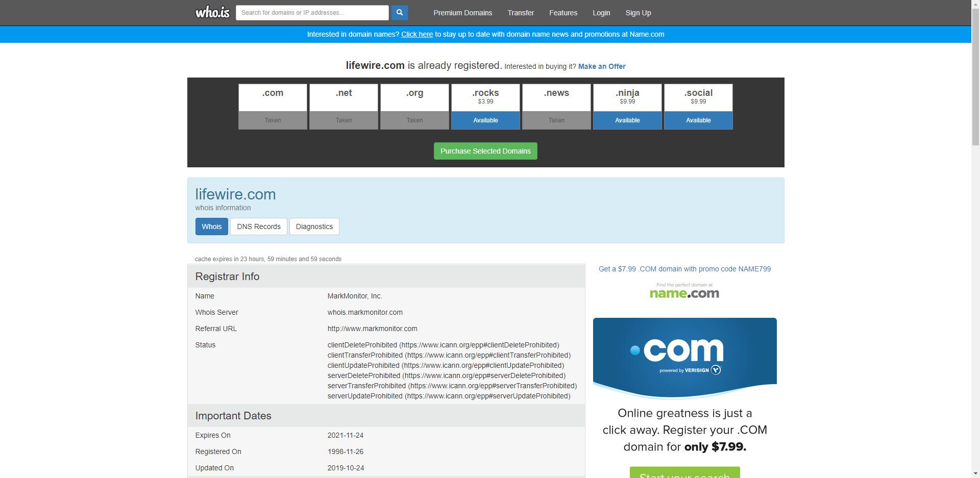Click 'http://www.markmonitor.com' referral URL
The height and width of the screenshot is (478, 980).
[x=373, y=329]
